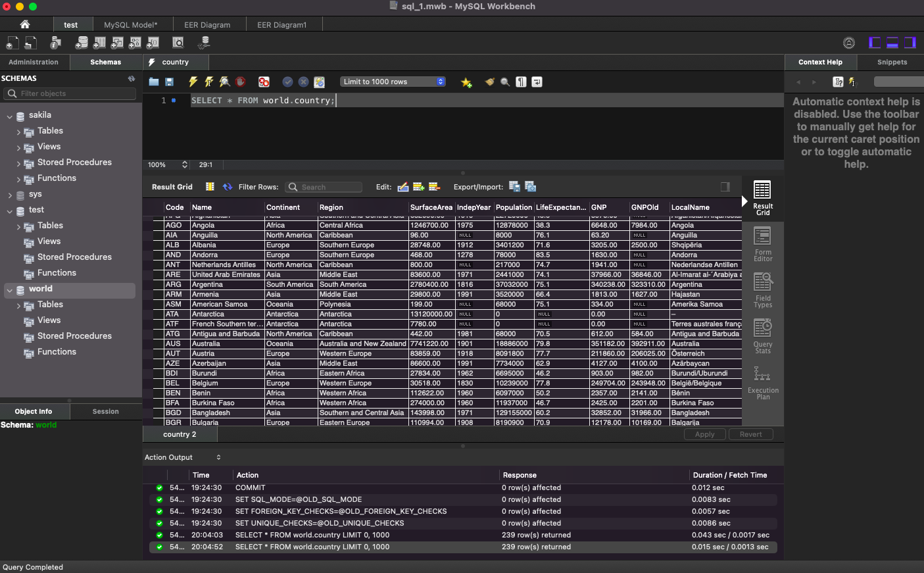This screenshot has height=573, width=924.
Task: Open find panel magnifier in editor toolbar
Action: tap(505, 82)
